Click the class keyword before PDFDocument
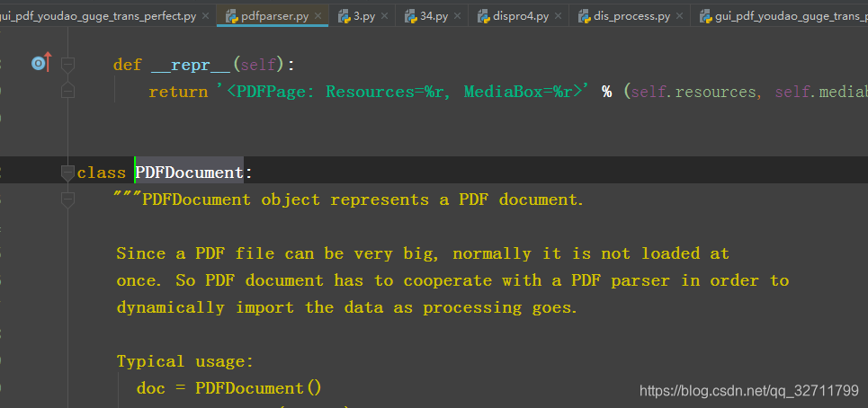Image resolution: width=868 pixels, height=408 pixels. (x=102, y=173)
